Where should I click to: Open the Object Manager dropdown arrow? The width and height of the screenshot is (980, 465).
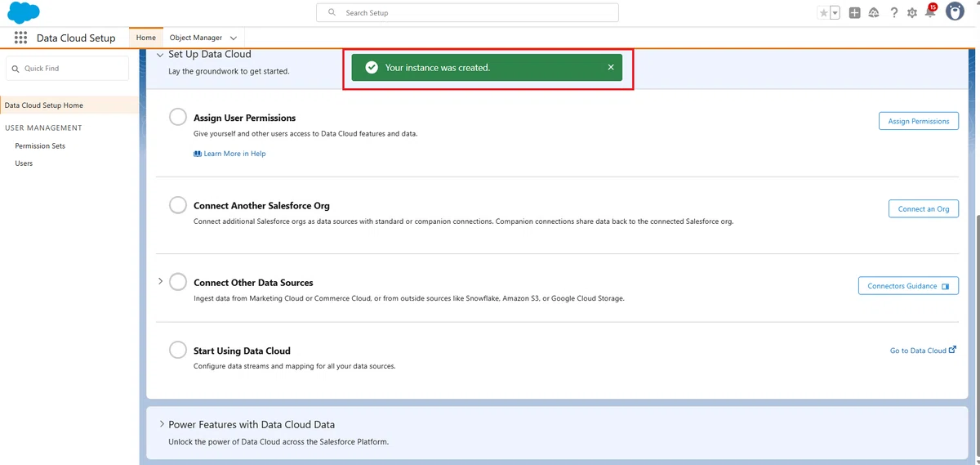[234, 38]
